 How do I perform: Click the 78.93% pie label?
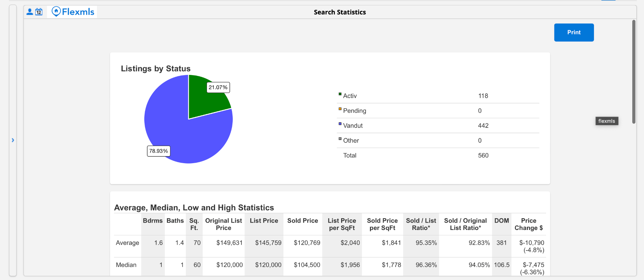[159, 151]
